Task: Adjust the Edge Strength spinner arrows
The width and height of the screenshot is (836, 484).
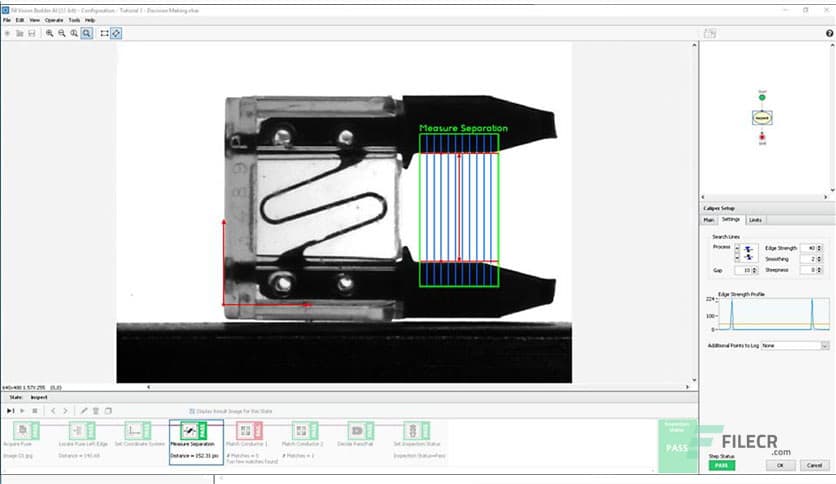Action: pos(820,247)
